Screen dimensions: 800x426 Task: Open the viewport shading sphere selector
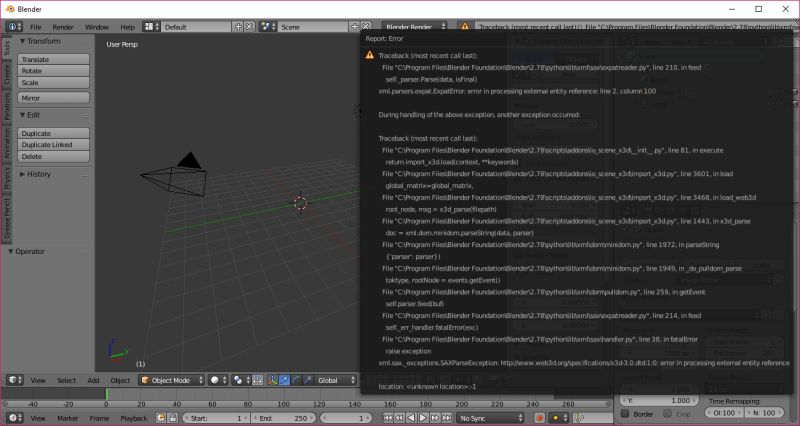[x=218, y=380]
